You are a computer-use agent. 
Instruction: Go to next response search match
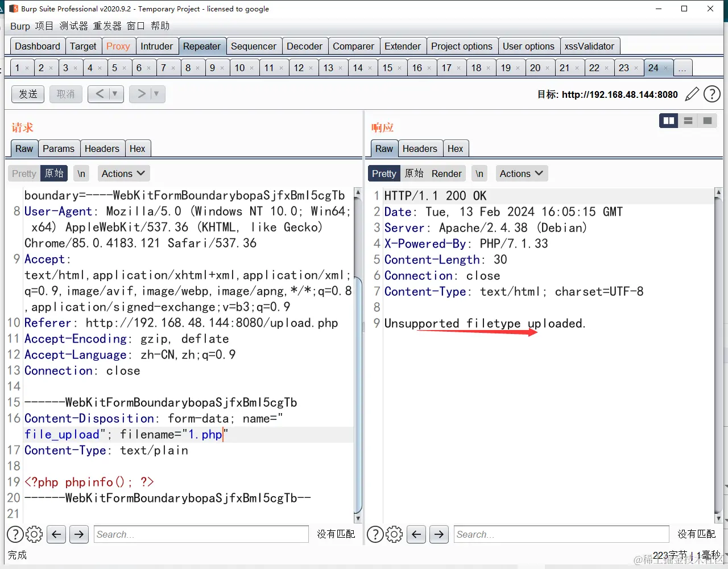coord(439,534)
